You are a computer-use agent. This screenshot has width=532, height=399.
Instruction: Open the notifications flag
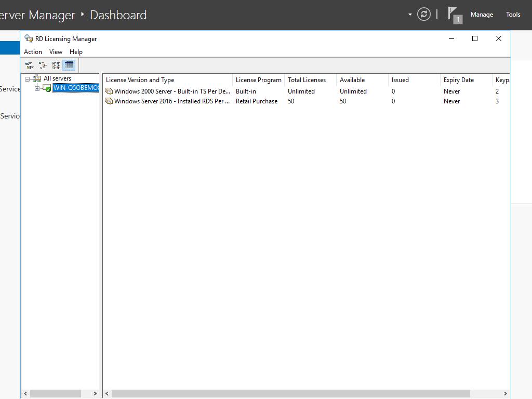(453, 14)
